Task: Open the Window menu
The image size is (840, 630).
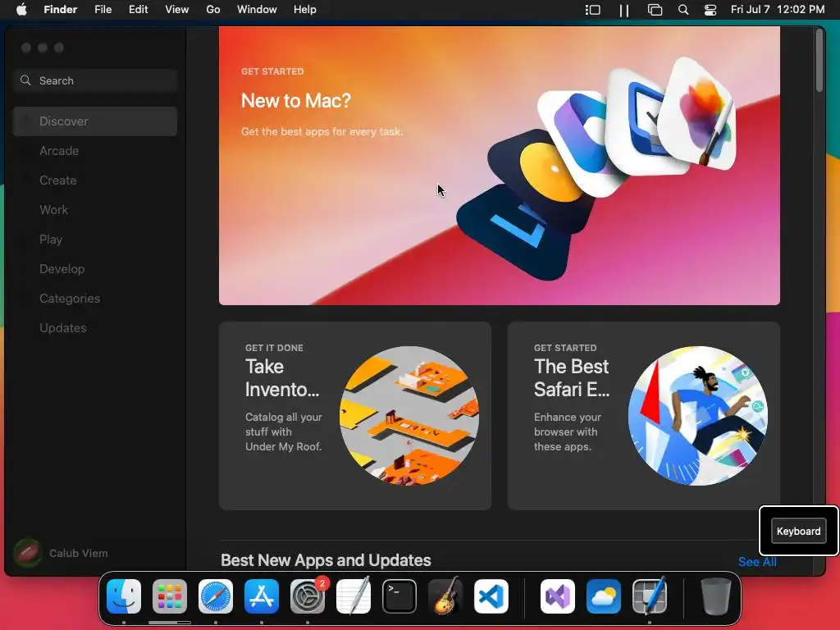Action: [x=257, y=10]
